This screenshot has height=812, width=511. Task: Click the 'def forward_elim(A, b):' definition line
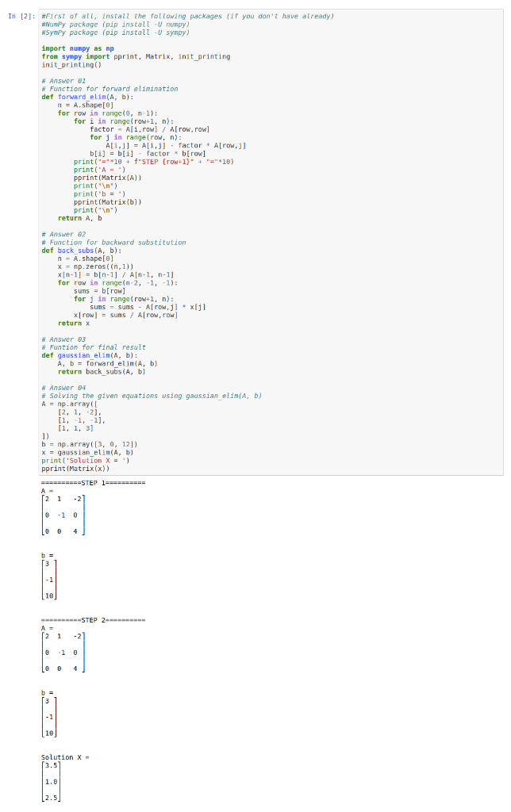point(87,97)
